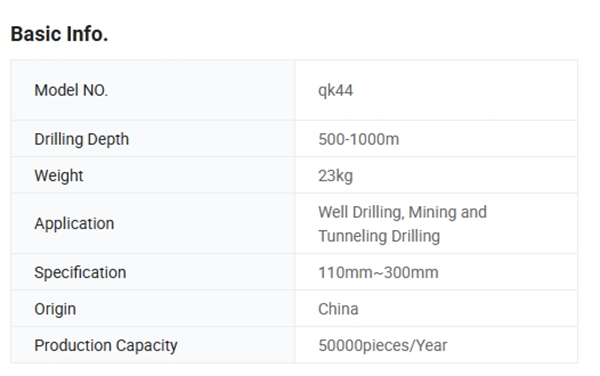Click the word Capacity in Production Capacity

point(147,346)
